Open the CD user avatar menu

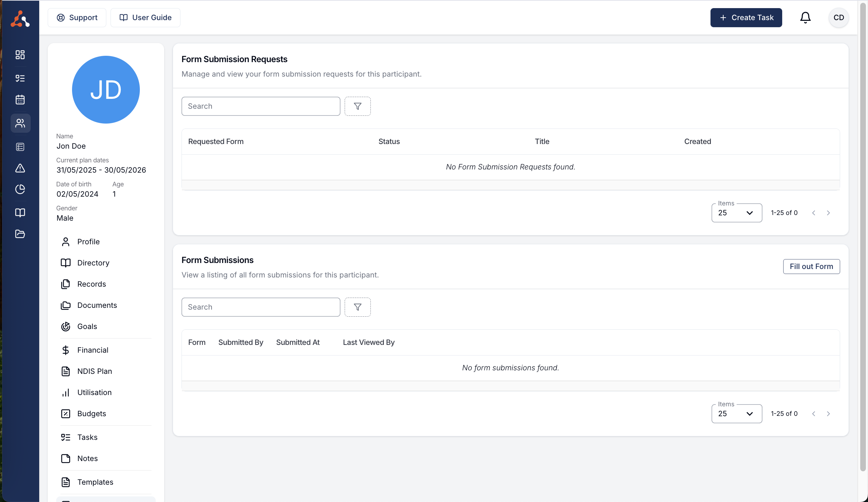838,18
